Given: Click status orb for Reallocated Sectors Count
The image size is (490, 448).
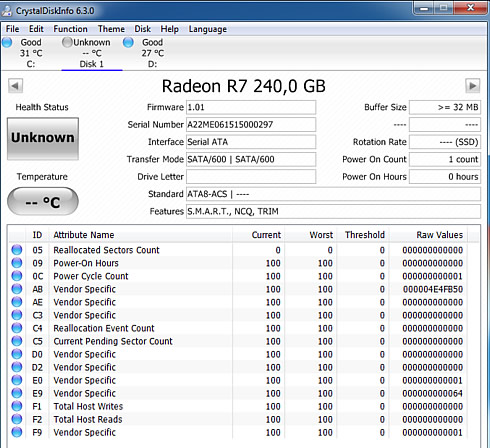Looking at the screenshot, I should [x=17, y=250].
